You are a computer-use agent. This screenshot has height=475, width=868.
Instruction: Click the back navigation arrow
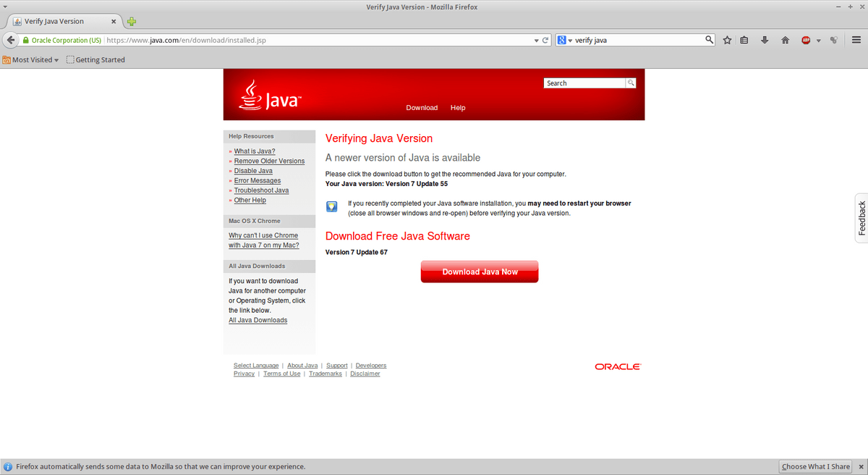11,40
